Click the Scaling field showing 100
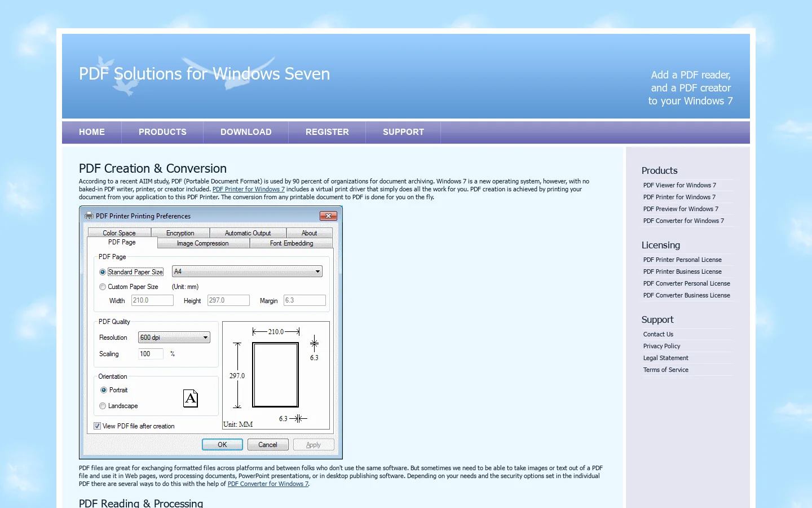 click(151, 354)
